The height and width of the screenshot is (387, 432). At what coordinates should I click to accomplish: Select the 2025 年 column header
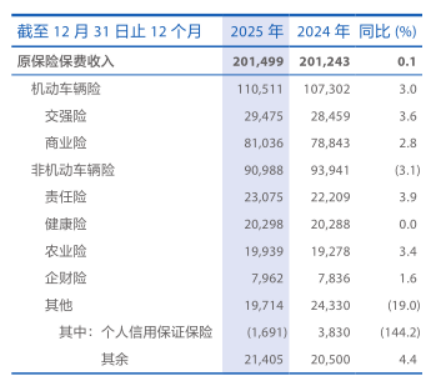[x=257, y=32]
